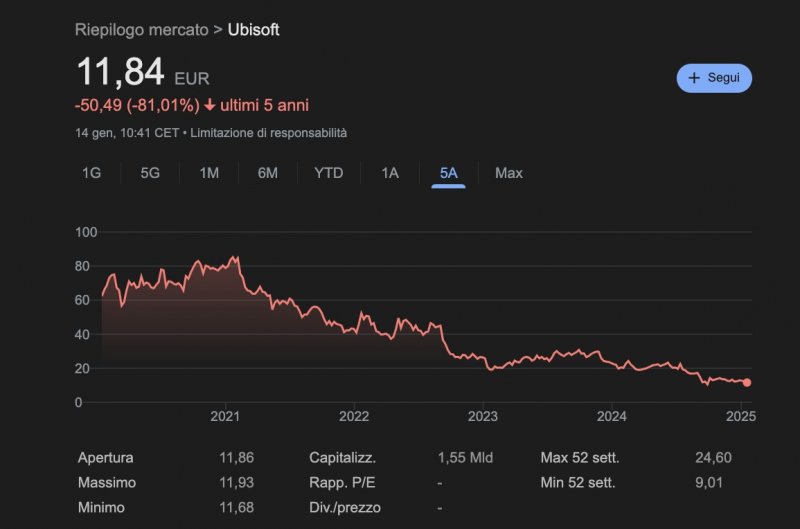Choose the 1A range tab
The width and height of the screenshot is (800, 529).
390,173
